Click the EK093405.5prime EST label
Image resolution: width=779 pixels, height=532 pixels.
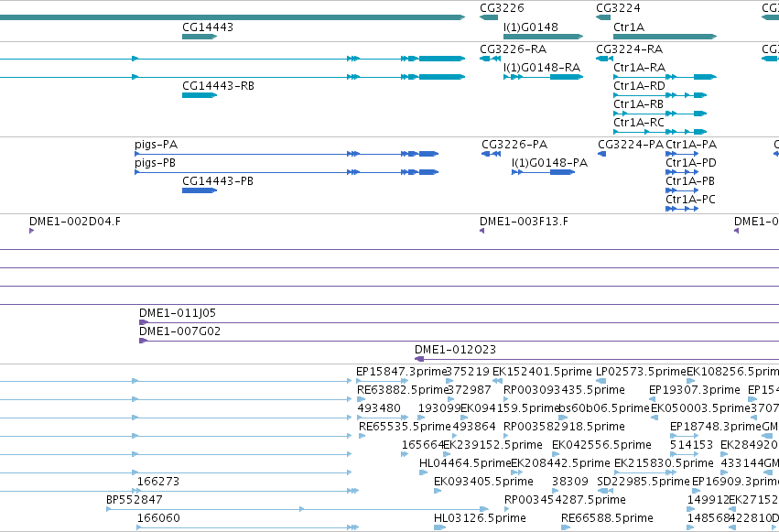pos(483,482)
